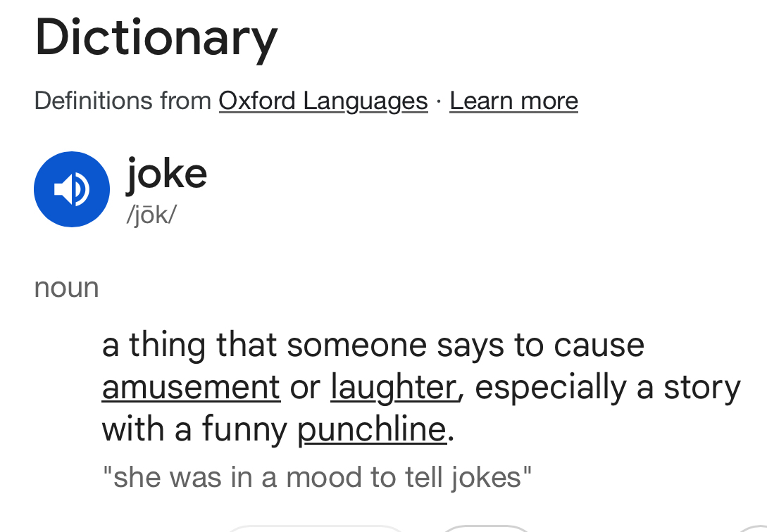This screenshot has width=767, height=532.
Task: Open the Oxford Languages link
Action: click(323, 101)
